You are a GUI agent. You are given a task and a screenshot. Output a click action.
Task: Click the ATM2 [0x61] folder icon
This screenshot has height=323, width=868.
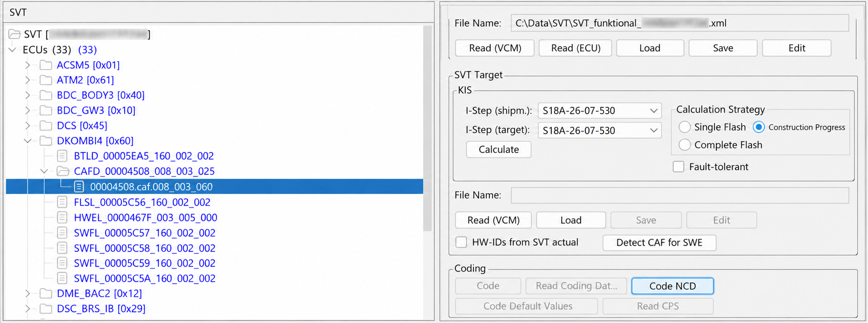(46, 80)
